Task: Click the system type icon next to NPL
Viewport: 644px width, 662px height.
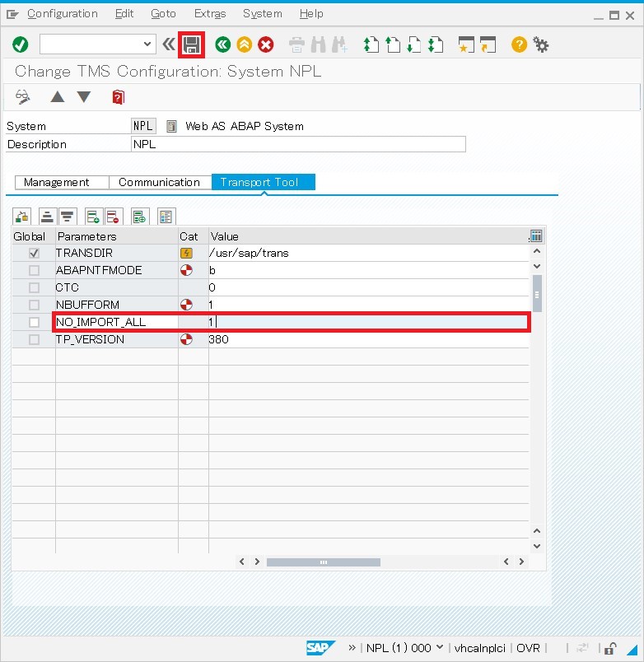Action: coord(171,126)
